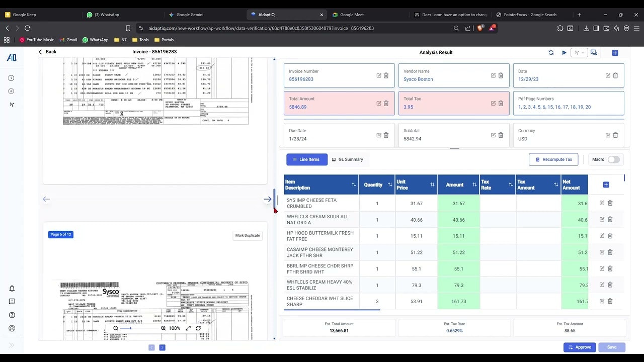Delete the Vendor Name field
This screenshot has height=362, width=644.
click(501, 75)
